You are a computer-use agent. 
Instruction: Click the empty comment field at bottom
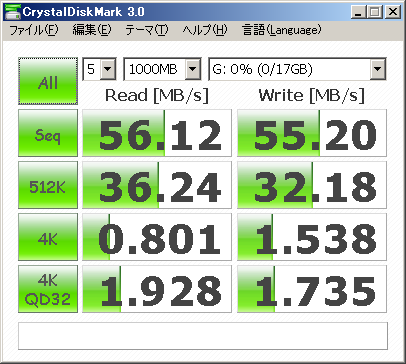click(203, 336)
